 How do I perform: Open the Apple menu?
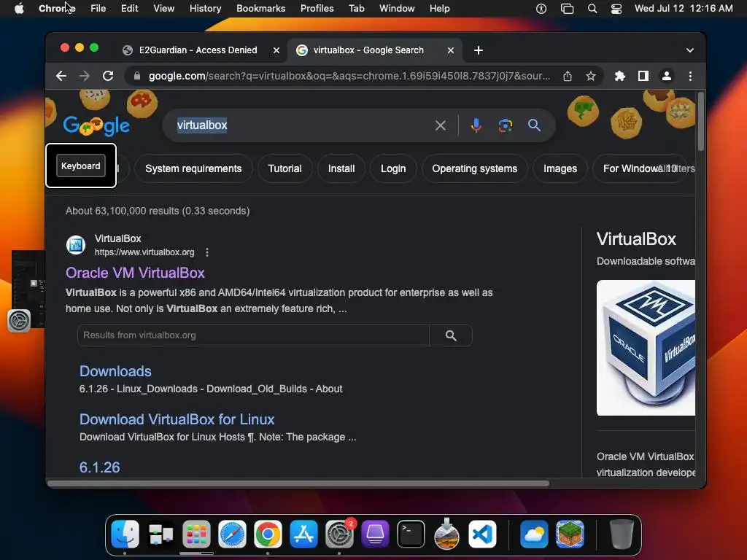tap(19, 9)
